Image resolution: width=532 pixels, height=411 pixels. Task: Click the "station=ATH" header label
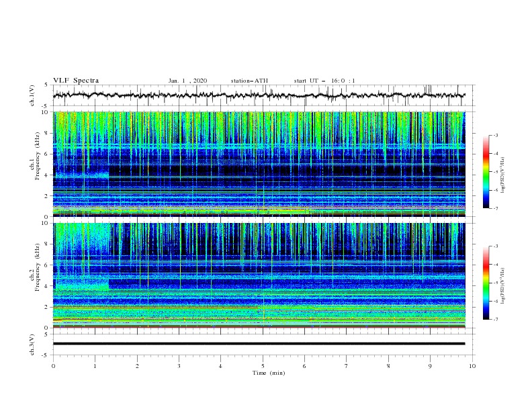249,81
